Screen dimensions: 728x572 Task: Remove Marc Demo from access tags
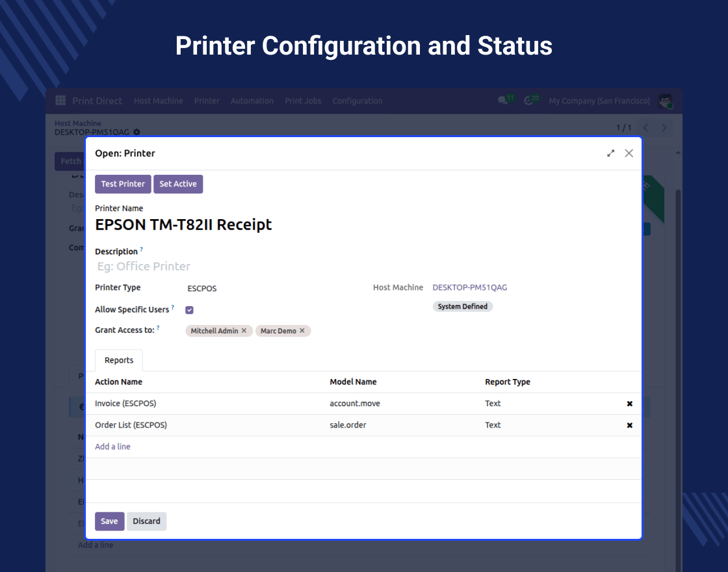click(x=302, y=331)
